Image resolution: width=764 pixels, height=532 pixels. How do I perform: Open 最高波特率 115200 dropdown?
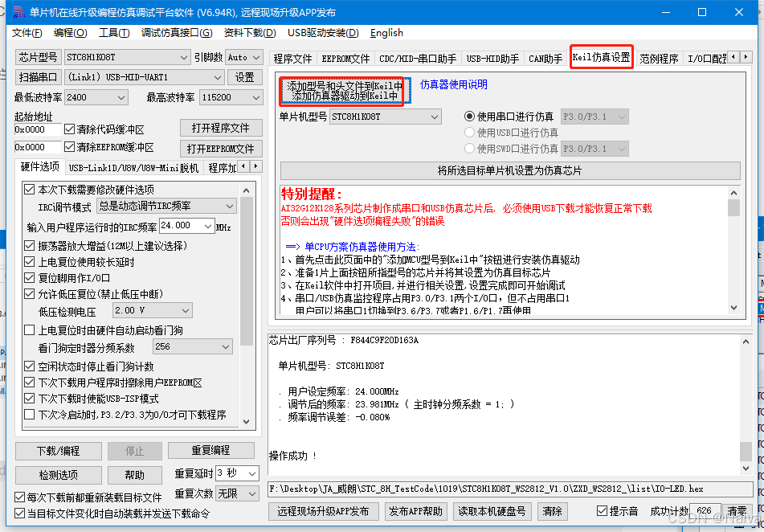click(x=231, y=97)
